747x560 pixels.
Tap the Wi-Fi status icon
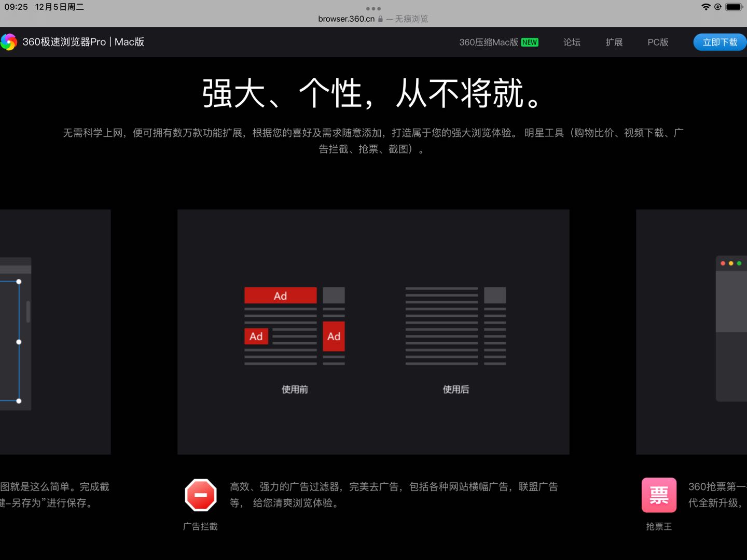coord(706,7)
